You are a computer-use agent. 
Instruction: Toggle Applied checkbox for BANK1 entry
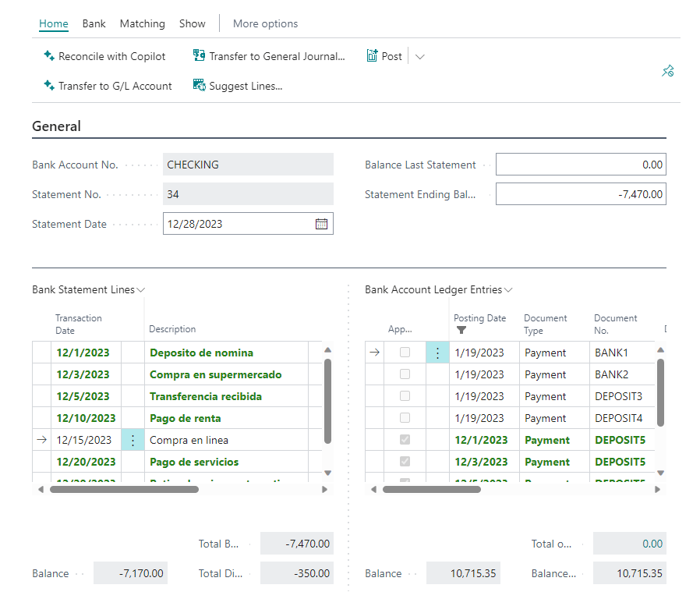click(405, 353)
